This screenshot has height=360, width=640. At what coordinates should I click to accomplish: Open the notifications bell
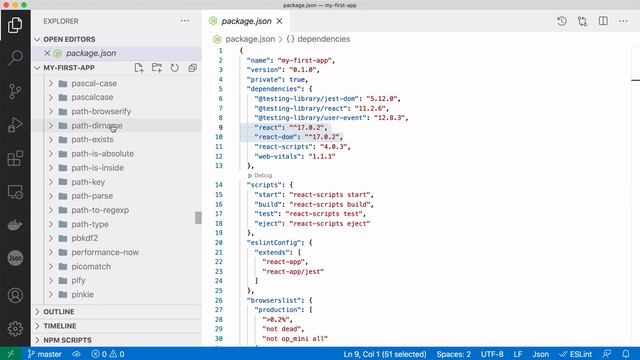click(626, 354)
